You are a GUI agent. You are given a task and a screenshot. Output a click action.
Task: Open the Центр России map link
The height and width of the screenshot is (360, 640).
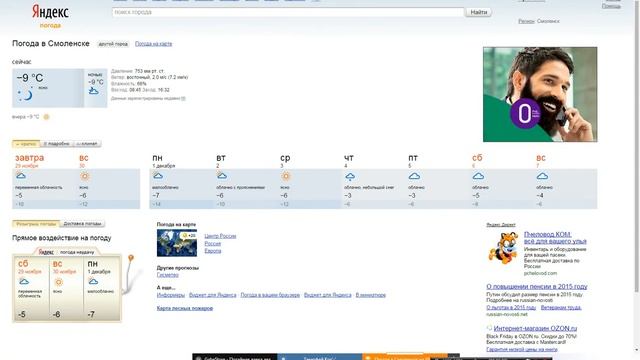[220, 236]
